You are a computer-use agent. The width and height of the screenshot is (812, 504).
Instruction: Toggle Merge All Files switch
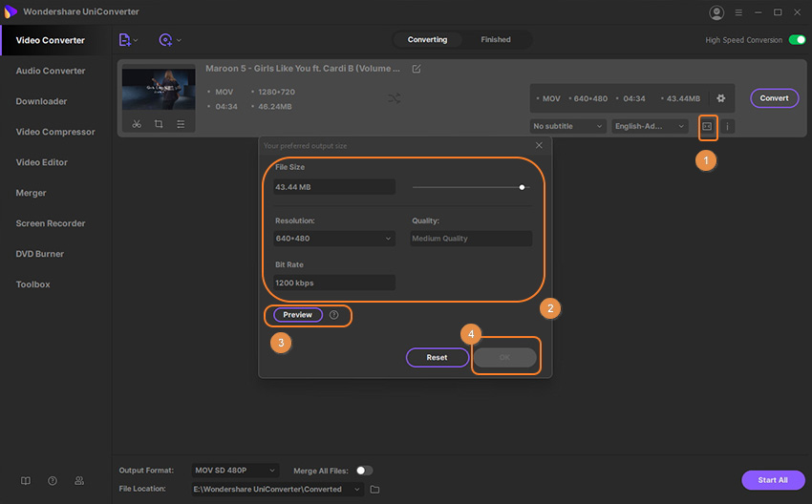(364, 471)
